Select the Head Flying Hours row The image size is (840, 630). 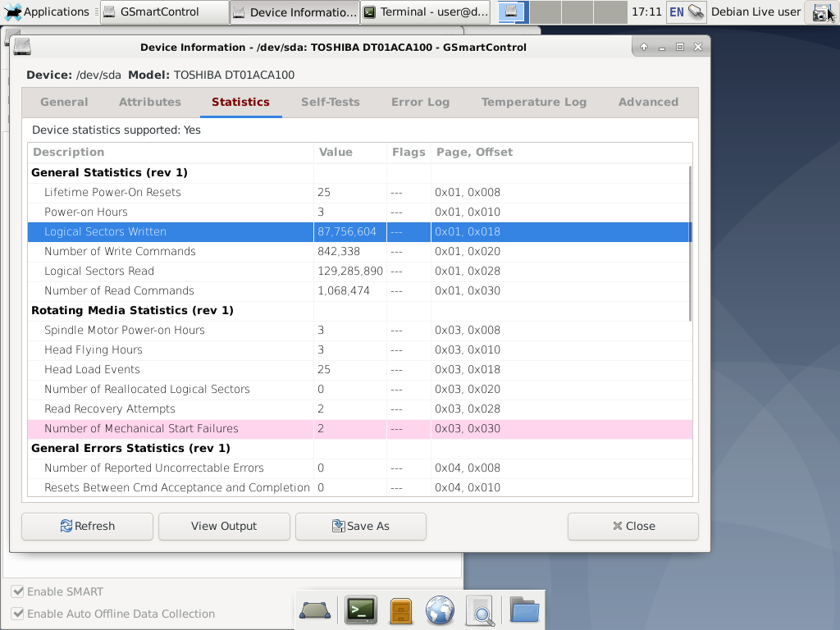coord(360,349)
